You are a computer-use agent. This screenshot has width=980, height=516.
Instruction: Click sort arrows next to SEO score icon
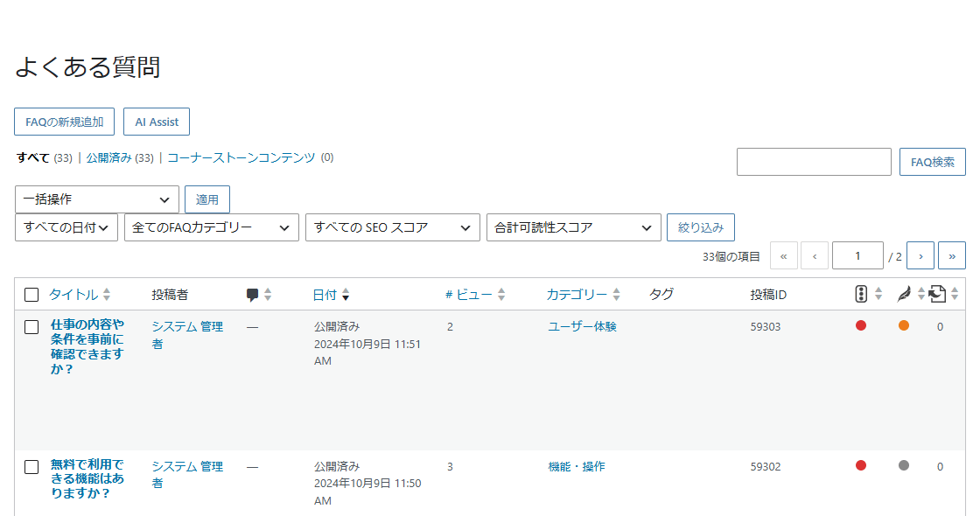[x=878, y=294]
